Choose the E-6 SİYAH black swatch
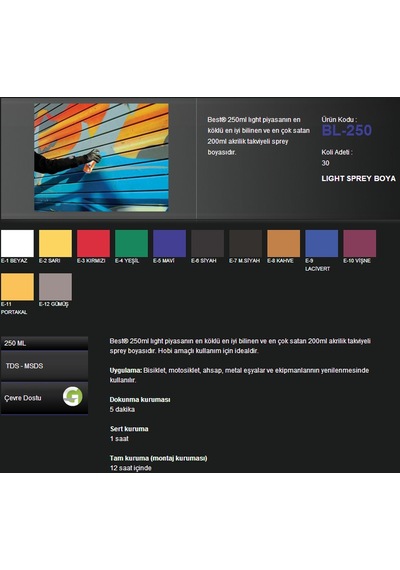The height and width of the screenshot is (570, 400). 208,243
